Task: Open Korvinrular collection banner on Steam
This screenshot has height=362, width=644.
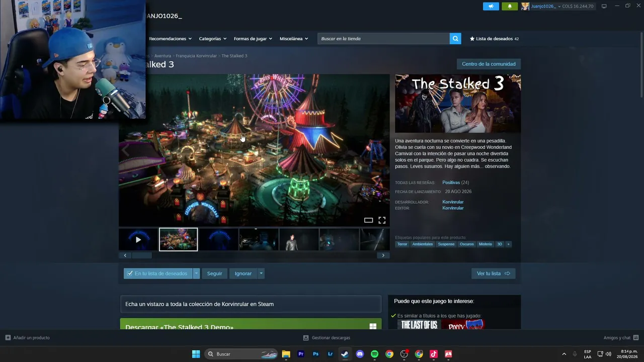Action: [251, 304]
